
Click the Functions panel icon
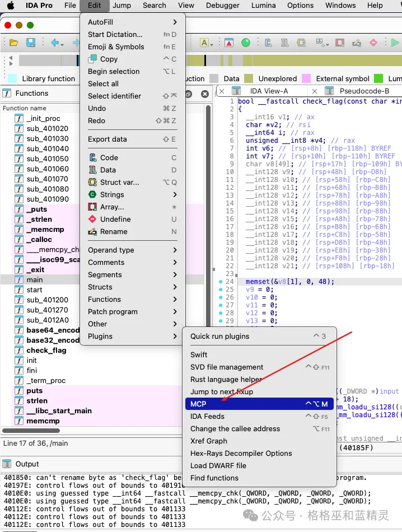(7, 93)
